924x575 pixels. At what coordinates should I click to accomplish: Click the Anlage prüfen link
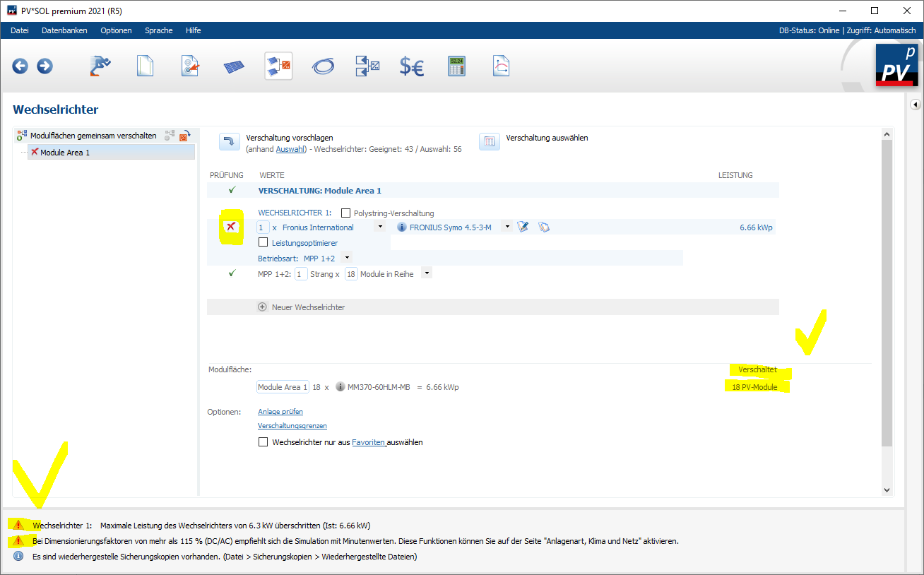tap(280, 411)
